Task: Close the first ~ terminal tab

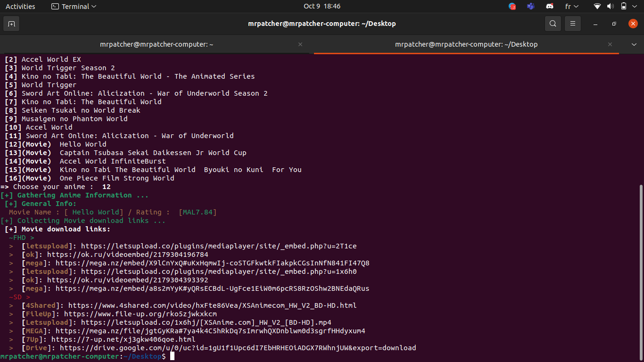Action: pyautogui.click(x=300, y=44)
